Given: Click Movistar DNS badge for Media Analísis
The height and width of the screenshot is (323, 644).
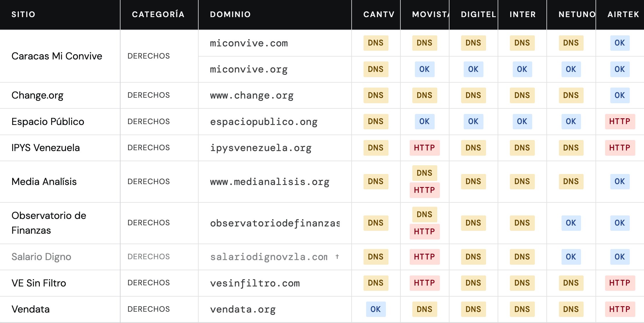Looking at the screenshot, I should tap(424, 173).
